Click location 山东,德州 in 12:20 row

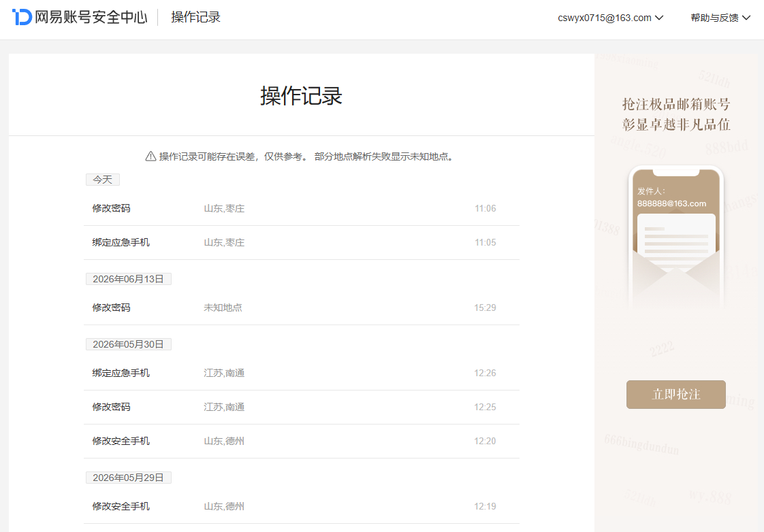[x=224, y=441]
